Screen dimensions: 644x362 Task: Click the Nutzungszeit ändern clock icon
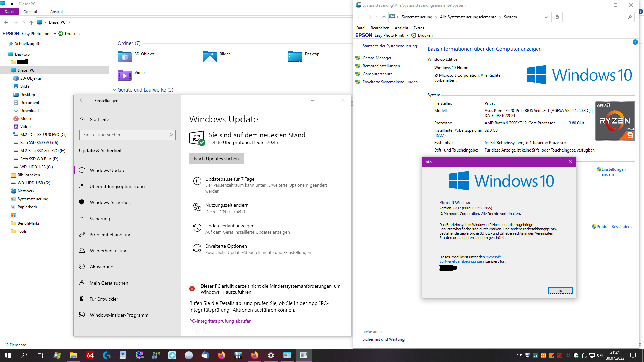click(197, 207)
